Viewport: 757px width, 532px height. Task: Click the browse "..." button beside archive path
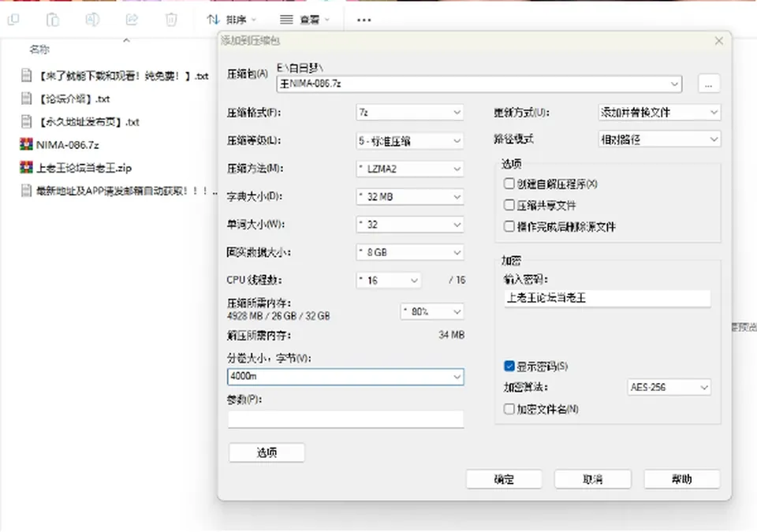(x=709, y=84)
